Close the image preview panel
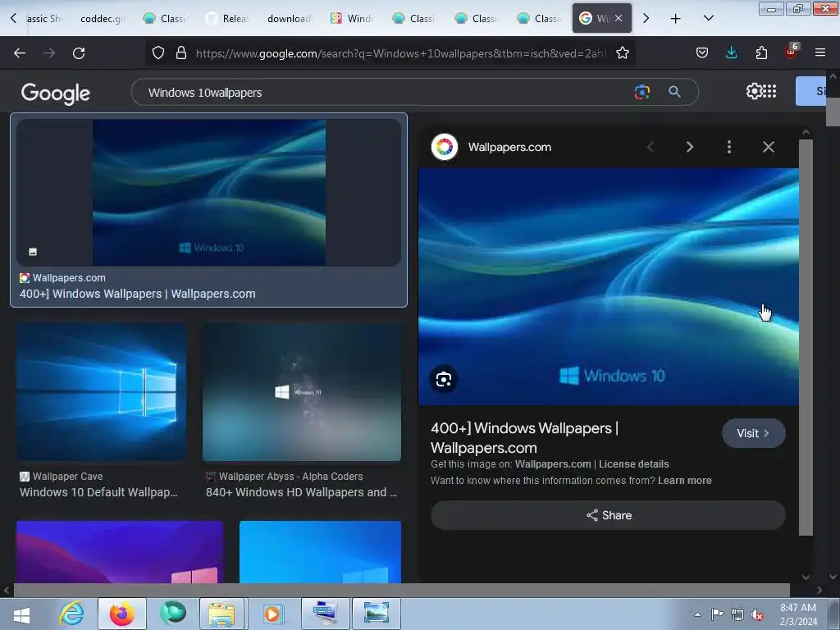The image size is (840, 630). point(768,147)
